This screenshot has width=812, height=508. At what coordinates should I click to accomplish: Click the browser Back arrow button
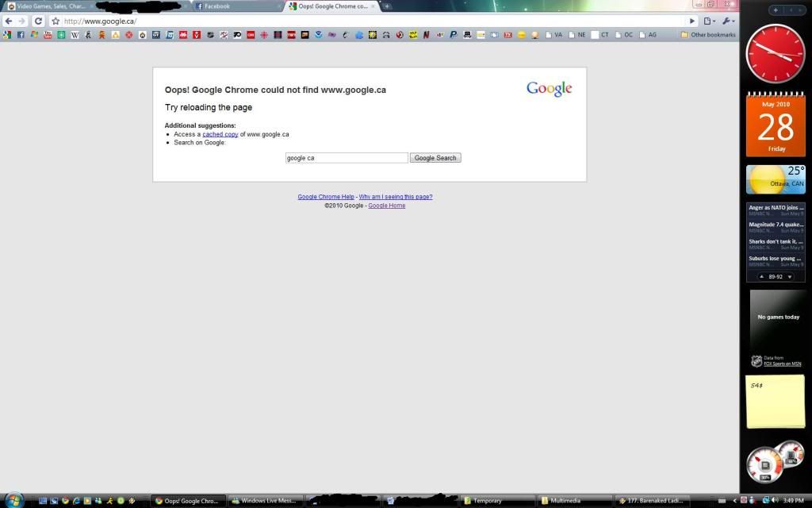[x=8, y=21]
